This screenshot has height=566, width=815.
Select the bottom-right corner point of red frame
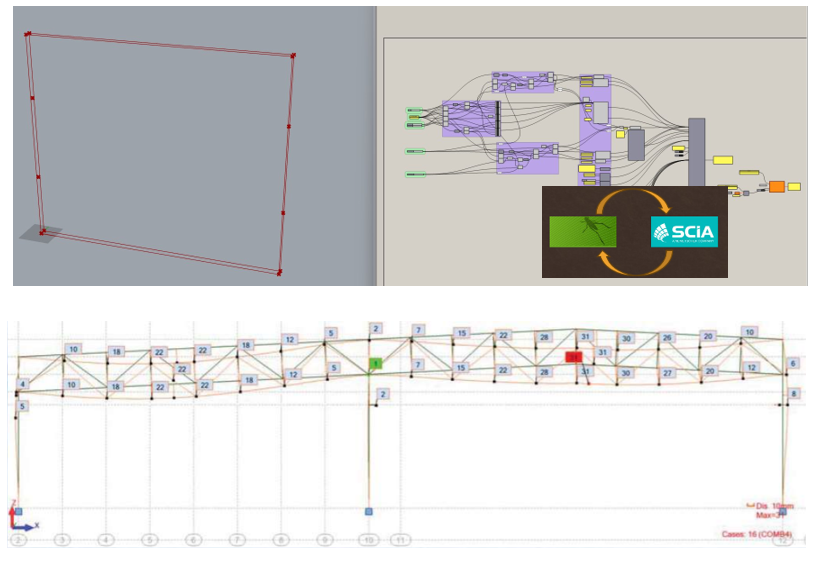[x=279, y=272]
